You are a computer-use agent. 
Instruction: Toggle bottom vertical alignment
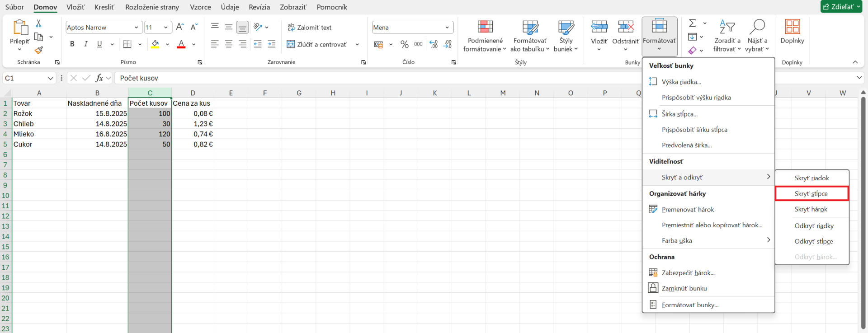point(243,27)
